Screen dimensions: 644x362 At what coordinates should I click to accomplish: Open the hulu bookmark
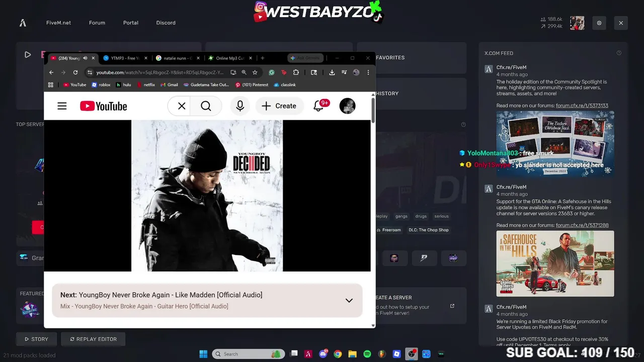(x=123, y=85)
